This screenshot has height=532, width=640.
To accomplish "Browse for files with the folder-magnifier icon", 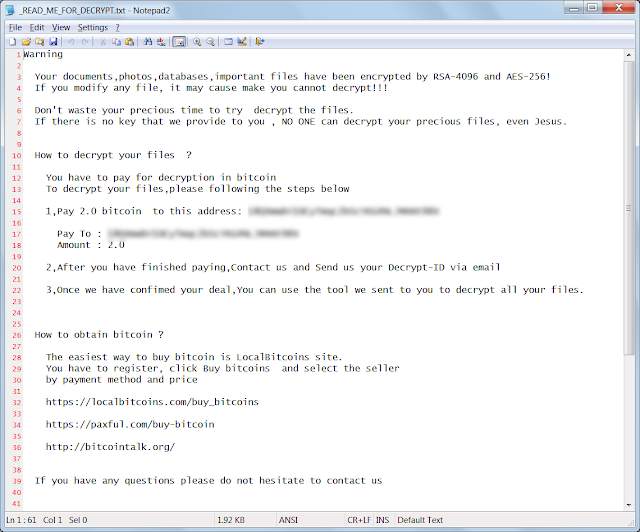I will (x=40, y=42).
